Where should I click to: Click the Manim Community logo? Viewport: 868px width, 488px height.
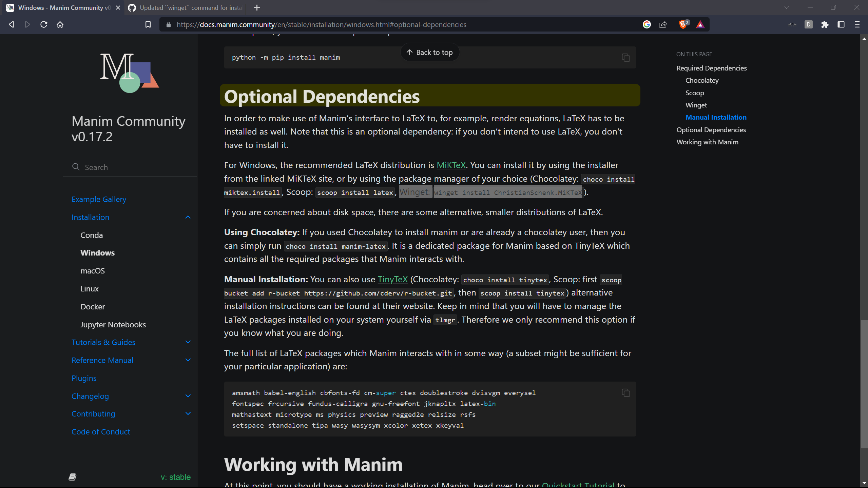[x=130, y=73]
